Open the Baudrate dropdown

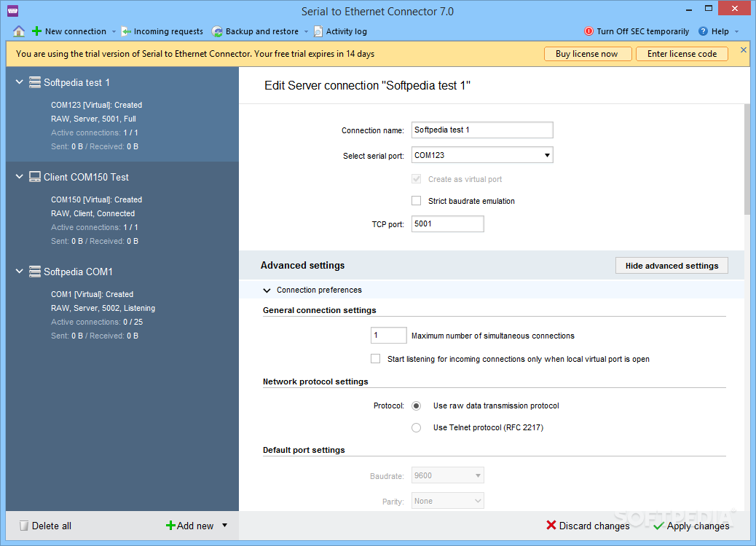pos(447,475)
